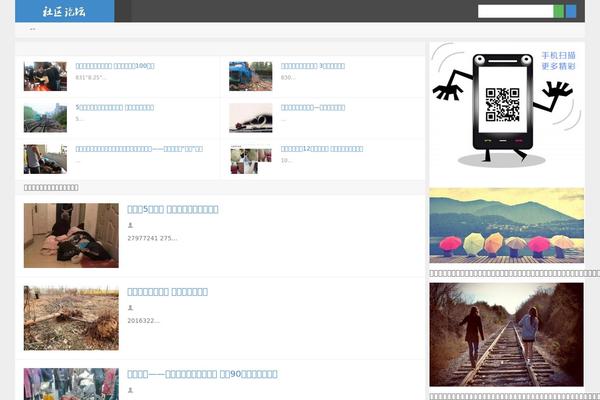Open the large photo of clothes in a hallway

click(x=71, y=235)
